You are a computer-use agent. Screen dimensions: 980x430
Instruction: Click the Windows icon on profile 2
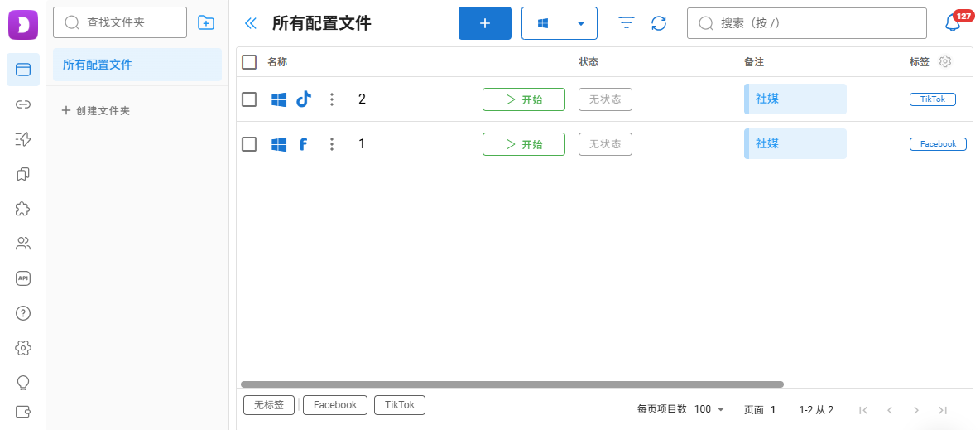pyautogui.click(x=279, y=99)
